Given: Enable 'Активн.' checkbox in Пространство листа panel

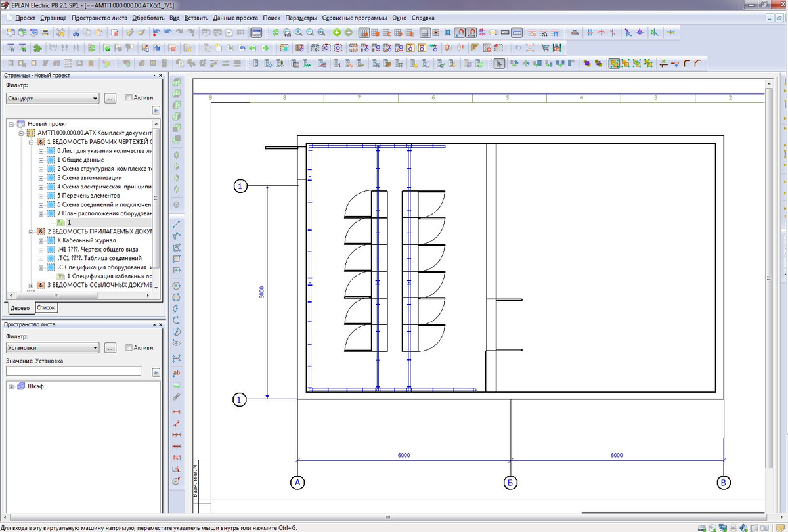Looking at the screenshot, I should [x=129, y=347].
